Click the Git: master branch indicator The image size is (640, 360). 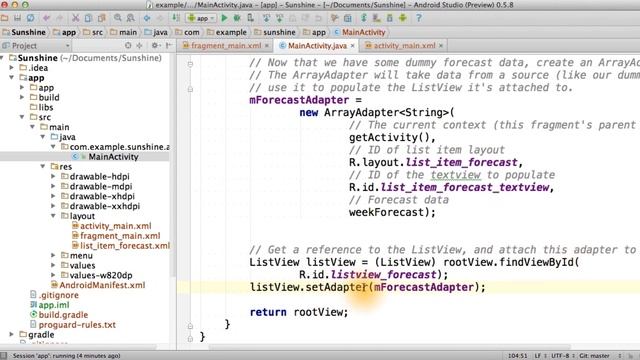(594, 356)
